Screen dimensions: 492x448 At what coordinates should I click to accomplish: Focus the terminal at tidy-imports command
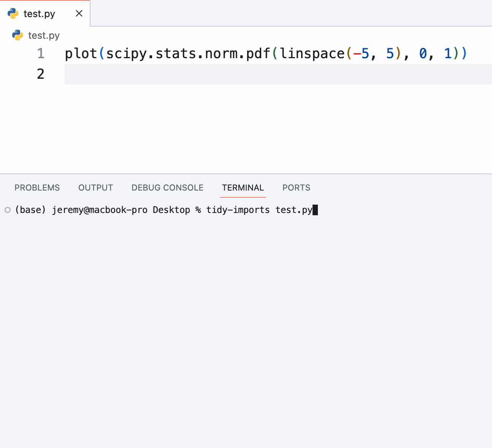(x=238, y=210)
